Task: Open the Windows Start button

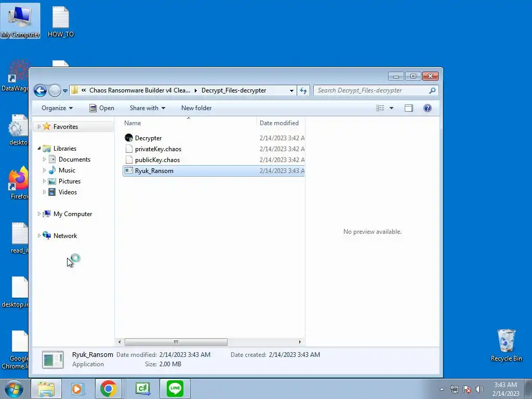Action: (x=14, y=389)
